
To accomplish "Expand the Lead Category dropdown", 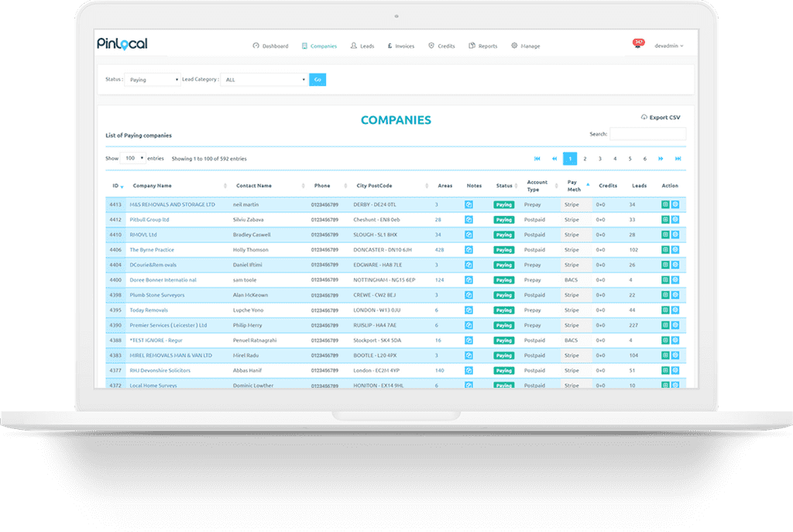I will click(263, 80).
